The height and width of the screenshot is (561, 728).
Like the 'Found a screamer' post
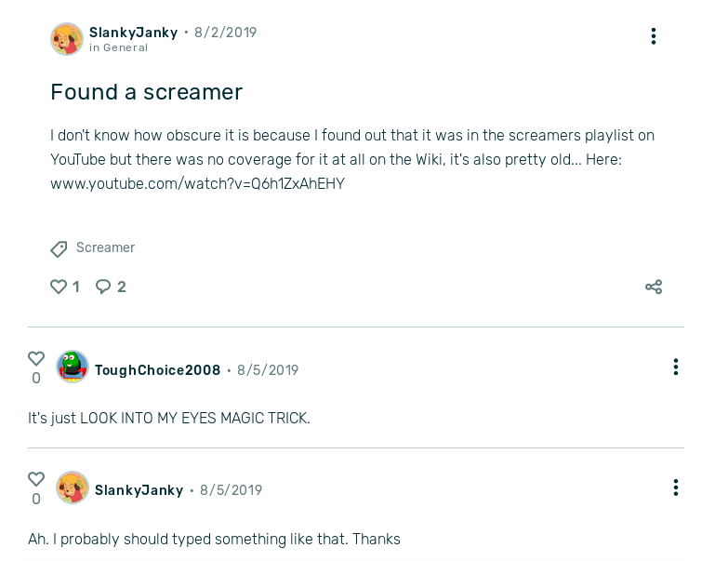pyautogui.click(x=59, y=287)
